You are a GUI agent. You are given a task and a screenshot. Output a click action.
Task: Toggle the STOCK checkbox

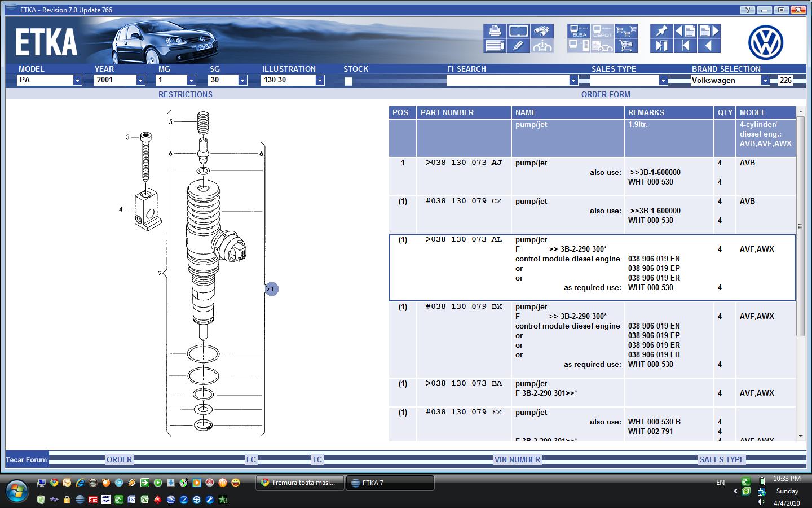pos(348,81)
